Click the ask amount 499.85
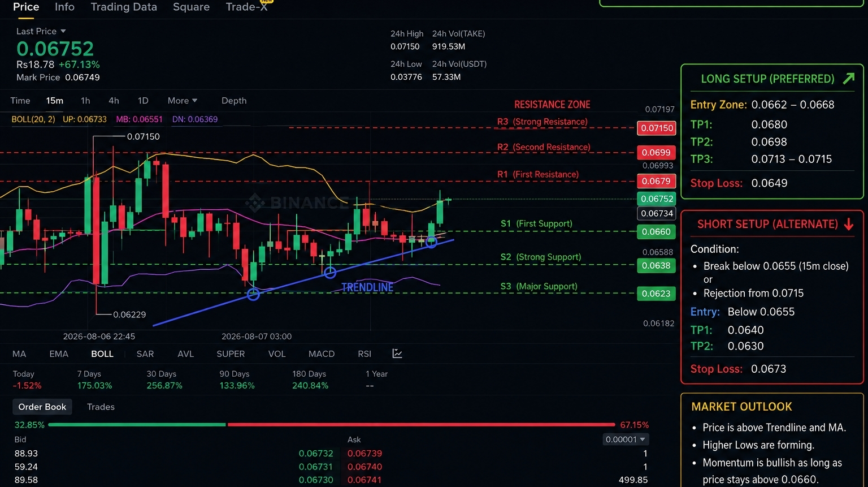This screenshot has width=868, height=487. (633, 480)
